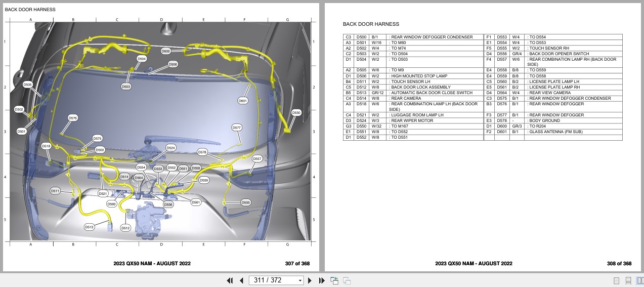Click the 'LUGGAGE ROOM LAMP LH' table entry
Screen dimensions: 644x287
(x=417, y=115)
